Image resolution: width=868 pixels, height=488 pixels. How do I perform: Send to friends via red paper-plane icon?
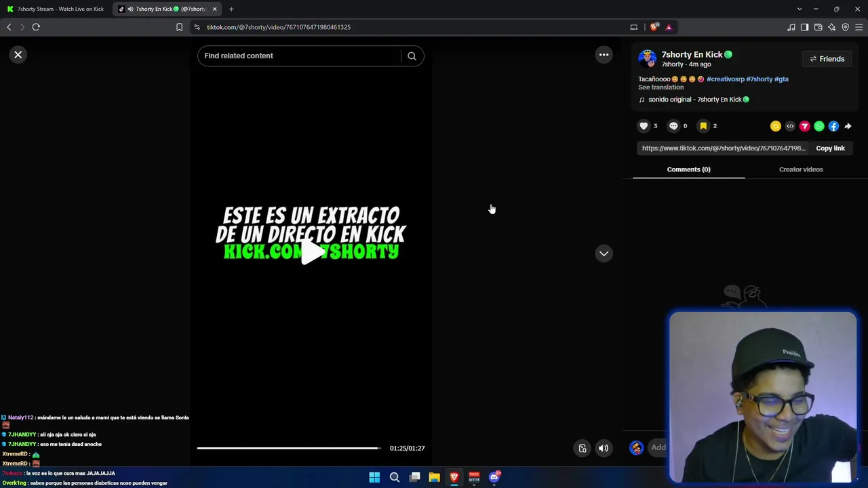click(x=805, y=126)
